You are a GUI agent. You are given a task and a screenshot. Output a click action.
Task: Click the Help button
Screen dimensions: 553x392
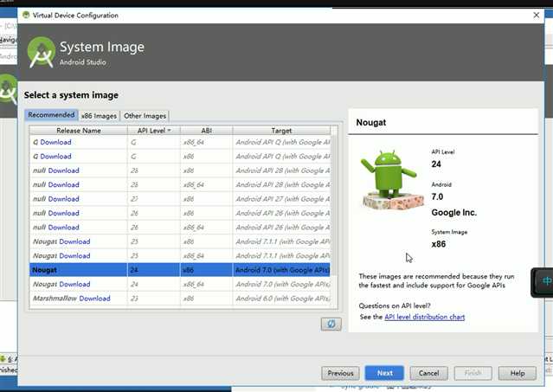point(518,373)
